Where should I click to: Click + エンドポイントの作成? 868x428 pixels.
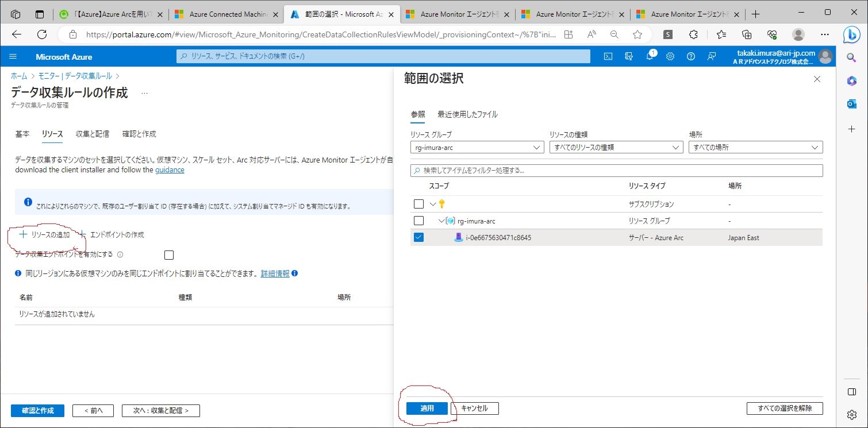click(112, 234)
